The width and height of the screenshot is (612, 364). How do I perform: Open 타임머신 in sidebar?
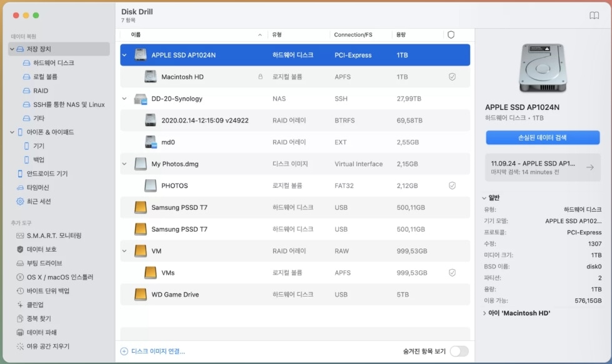(x=38, y=187)
